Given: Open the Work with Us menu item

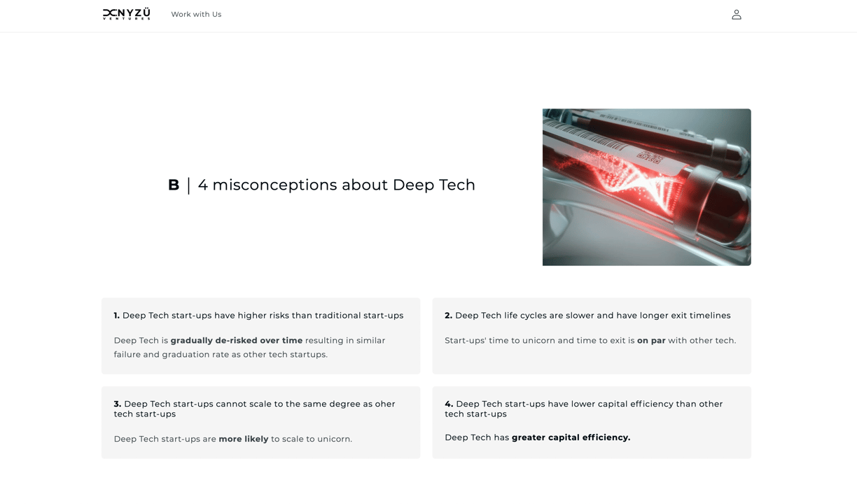Looking at the screenshot, I should tap(196, 14).
